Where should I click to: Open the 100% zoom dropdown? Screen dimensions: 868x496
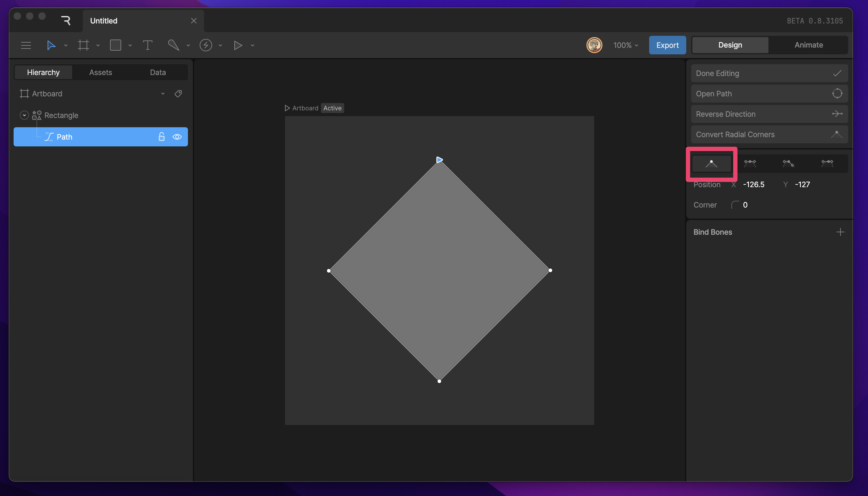(625, 45)
